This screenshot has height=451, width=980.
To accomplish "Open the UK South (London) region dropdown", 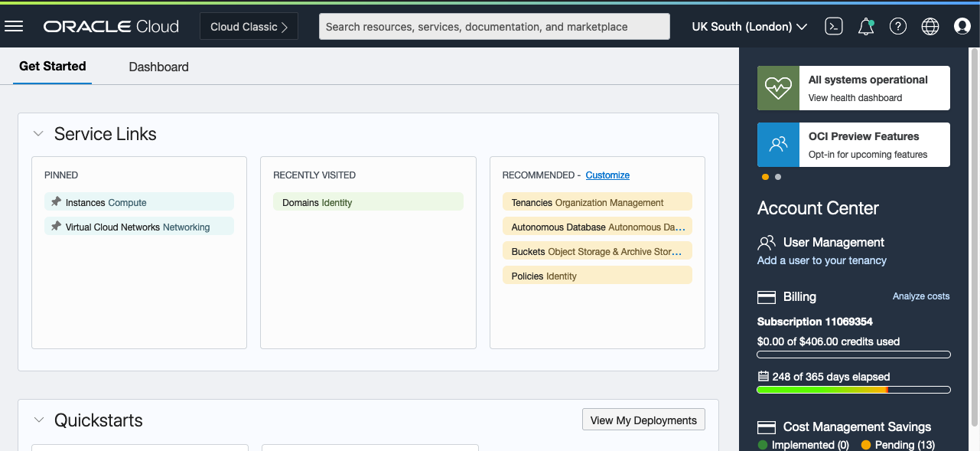I will (x=748, y=26).
